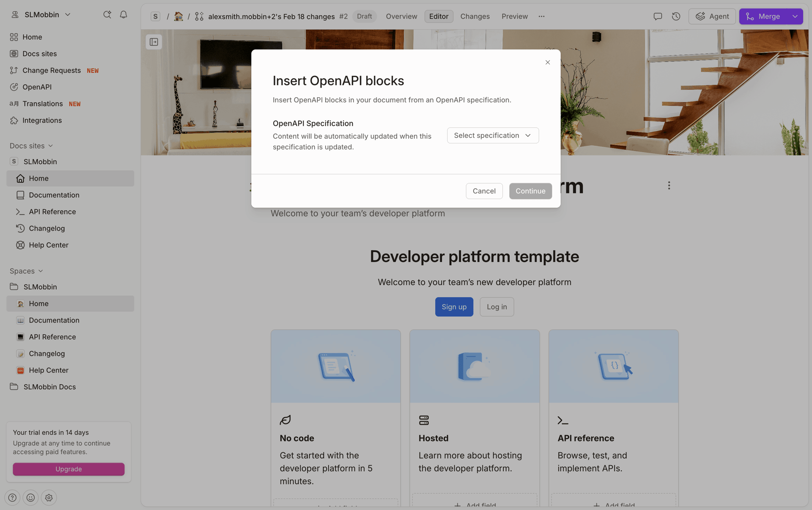This screenshot has height=510, width=812.
Task: Open the Agent assistant button
Action: [x=712, y=17]
